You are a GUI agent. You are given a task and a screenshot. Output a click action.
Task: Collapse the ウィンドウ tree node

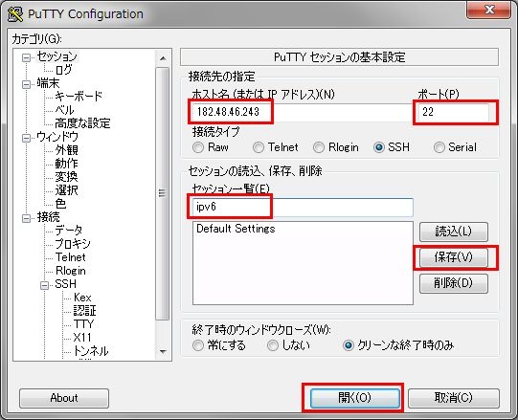[x=26, y=138]
